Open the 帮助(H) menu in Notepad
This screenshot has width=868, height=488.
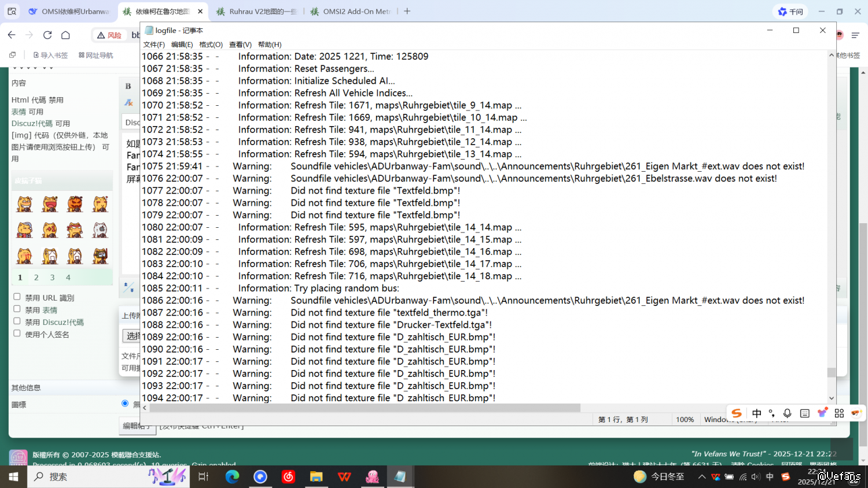(x=270, y=45)
